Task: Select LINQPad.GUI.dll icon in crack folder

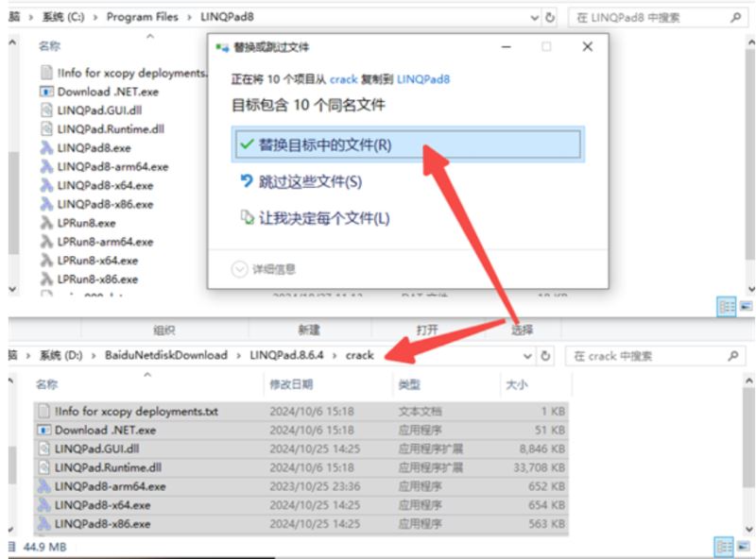Action: pyautogui.click(x=43, y=449)
